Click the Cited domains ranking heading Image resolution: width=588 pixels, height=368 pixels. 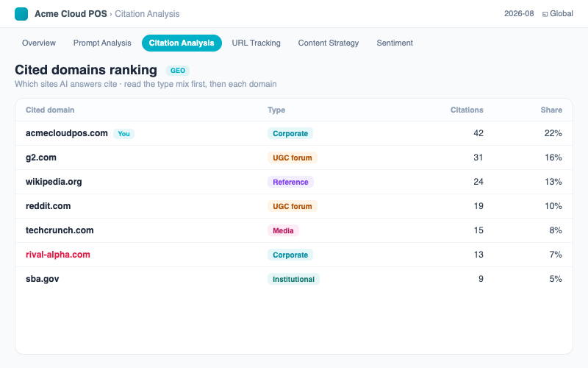click(x=86, y=70)
